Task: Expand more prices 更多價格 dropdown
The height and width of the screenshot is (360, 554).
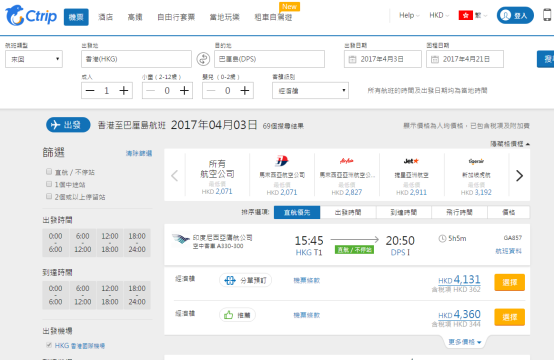Action: pos(465,342)
